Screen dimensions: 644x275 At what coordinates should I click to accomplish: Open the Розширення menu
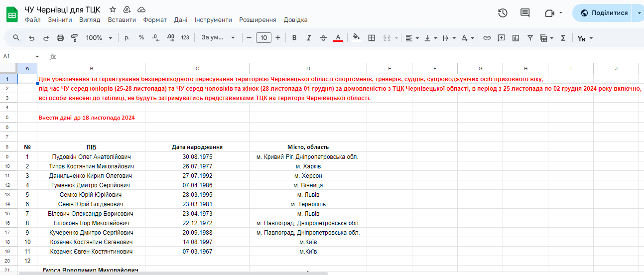pyautogui.click(x=258, y=20)
